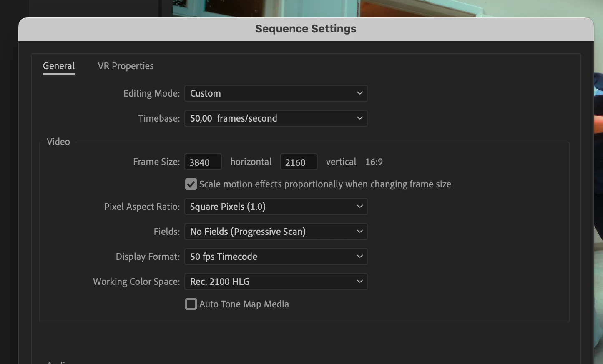Enable the Auto Tone Map Media checkbox
The image size is (603, 364).
(x=191, y=304)
